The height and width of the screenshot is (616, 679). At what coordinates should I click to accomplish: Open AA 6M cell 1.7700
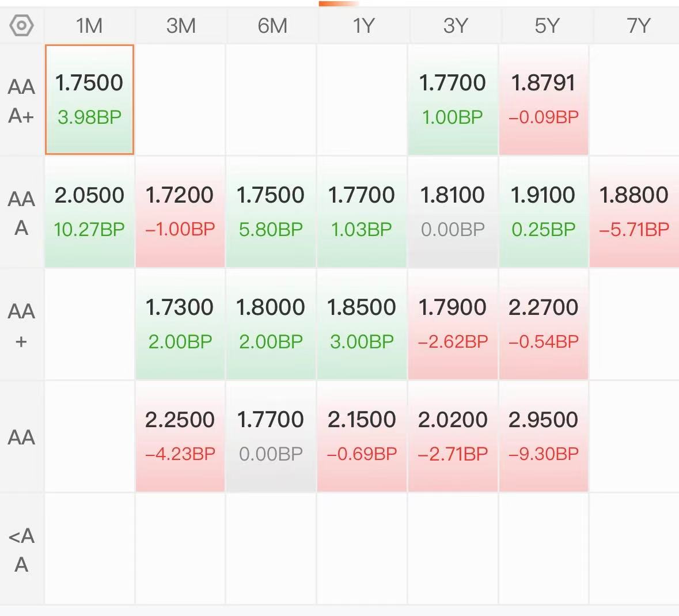271,436
